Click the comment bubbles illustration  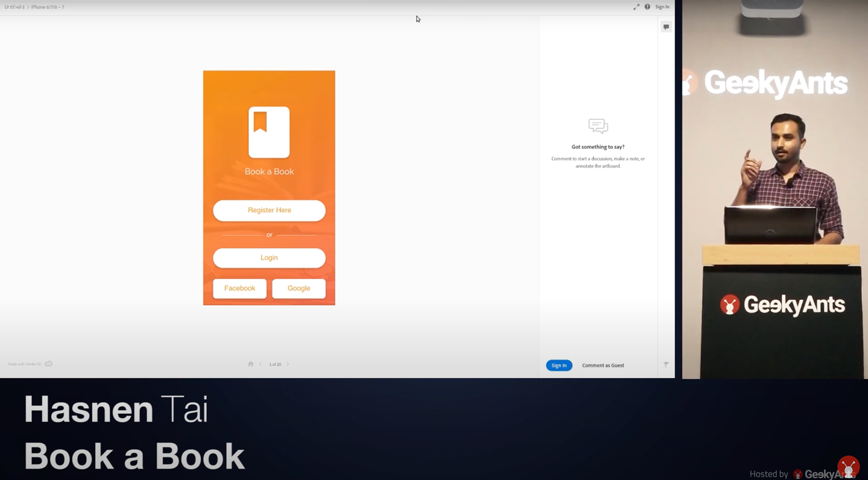598,126
